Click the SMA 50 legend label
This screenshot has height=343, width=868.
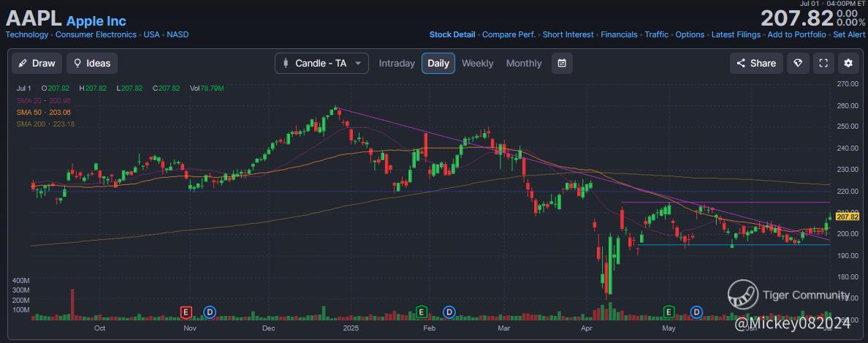[x=43, y=112]
